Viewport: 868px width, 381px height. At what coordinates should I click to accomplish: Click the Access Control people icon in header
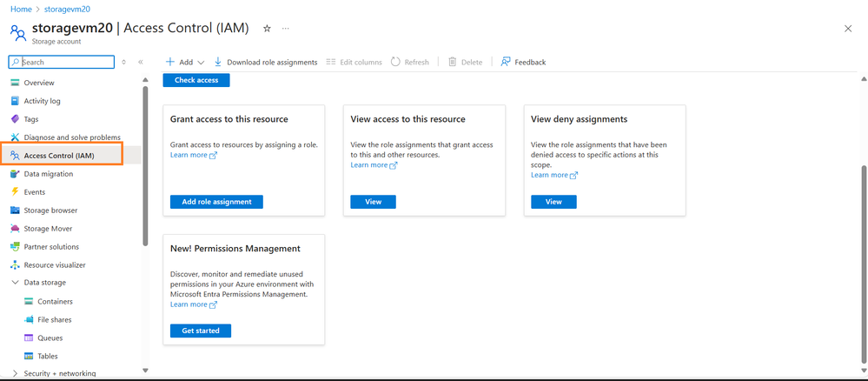pyautogui.click(x=18, y=33)
